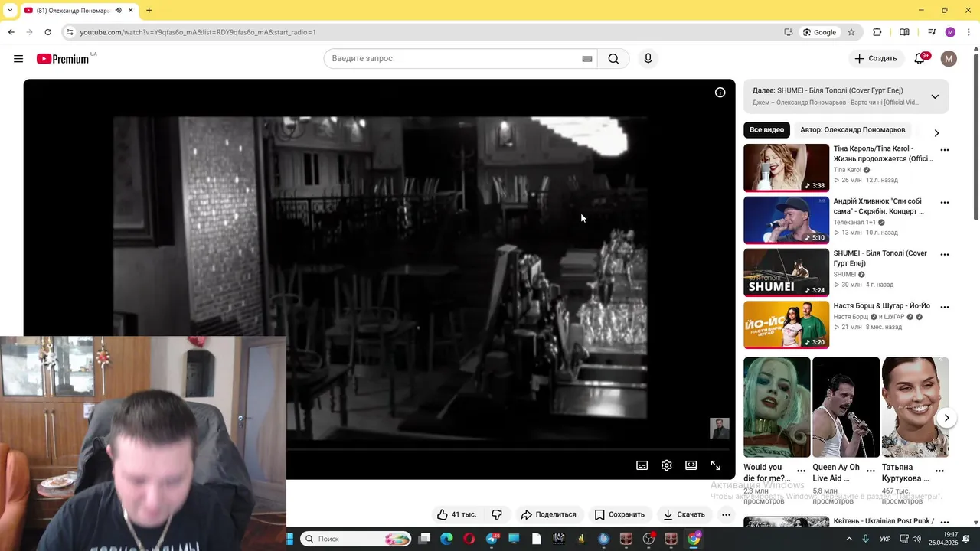Bookmark this page with star

851,32
